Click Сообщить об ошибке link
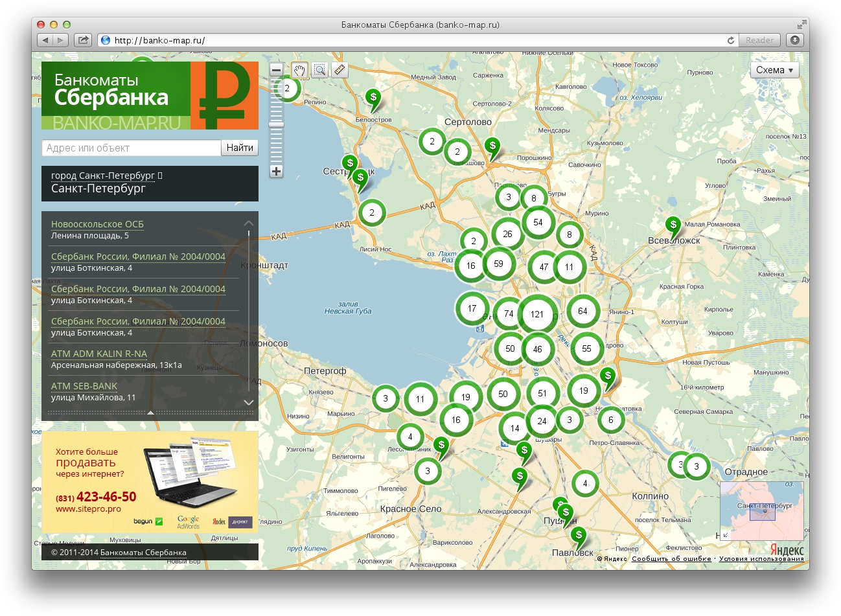Viewport: 841px width, 616px height. pos(671,558)
